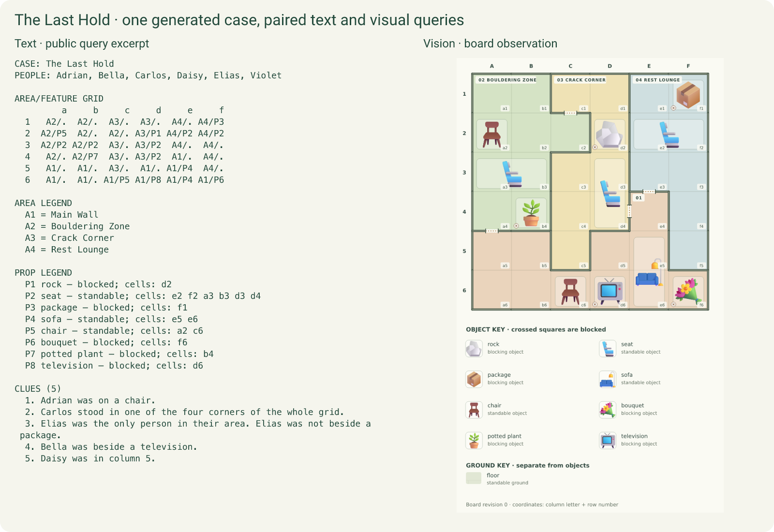Click the potted plant icon in the object key
The image size is (774, 532).
tap(474, 440)
